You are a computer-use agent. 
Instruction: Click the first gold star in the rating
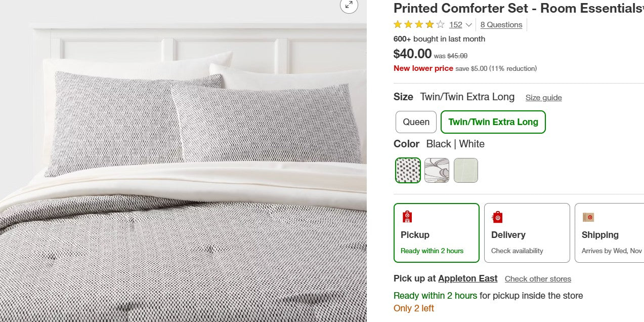point(397,24)
